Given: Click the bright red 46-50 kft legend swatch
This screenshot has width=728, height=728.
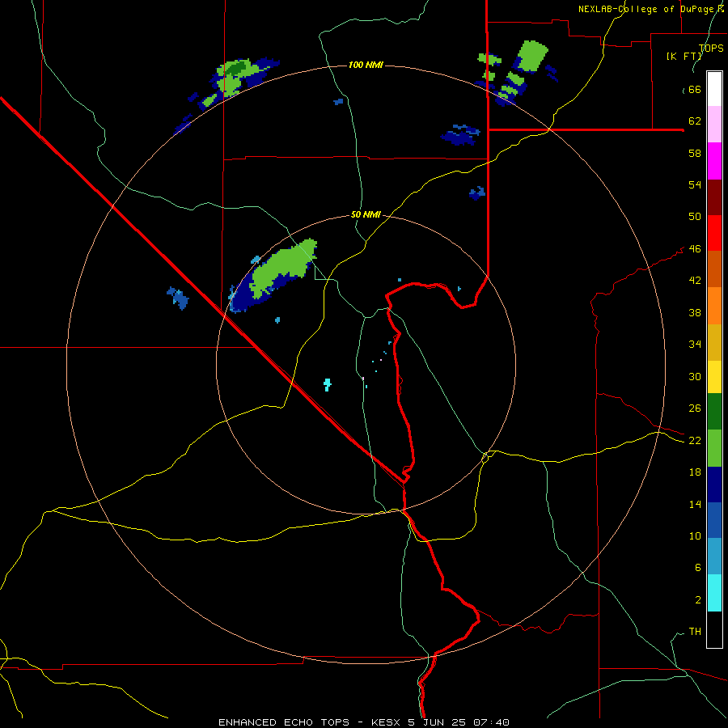Looking at the screenshot, I should pos(714,233).
